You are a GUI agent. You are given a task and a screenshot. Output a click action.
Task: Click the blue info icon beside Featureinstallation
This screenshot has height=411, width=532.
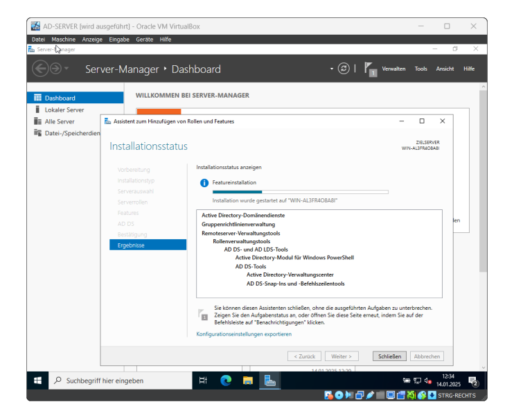point(204,183)
